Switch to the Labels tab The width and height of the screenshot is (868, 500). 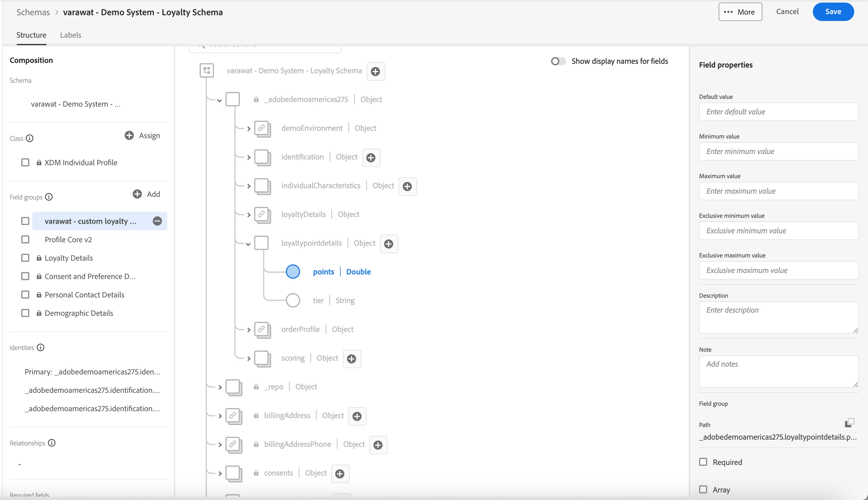tap(71, 35)
